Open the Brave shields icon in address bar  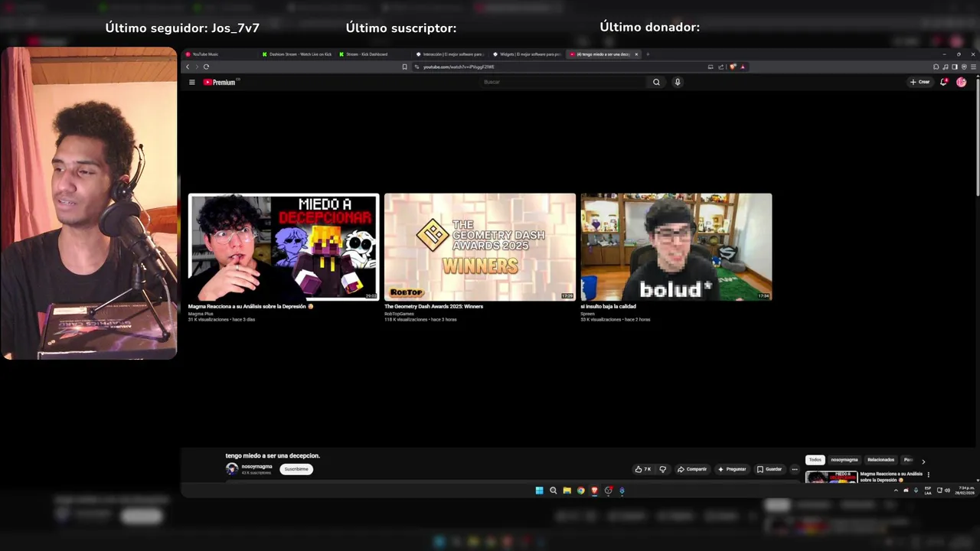(x=733, y=67)
